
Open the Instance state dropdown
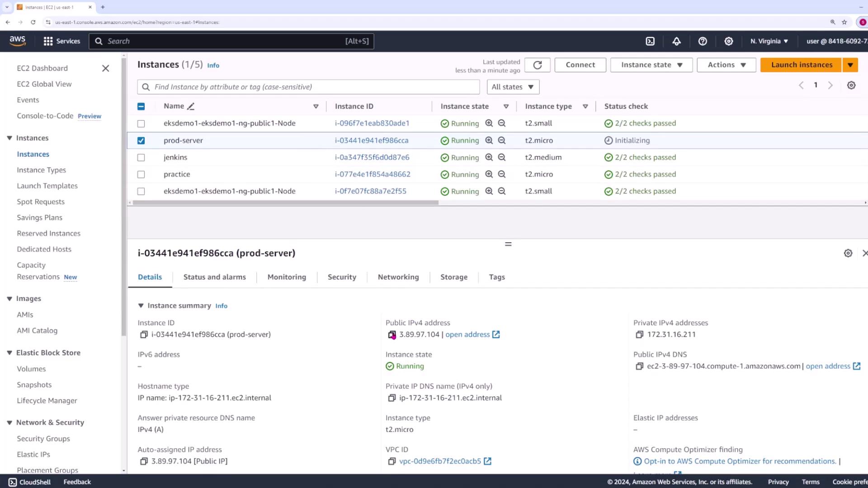(651, 65)
